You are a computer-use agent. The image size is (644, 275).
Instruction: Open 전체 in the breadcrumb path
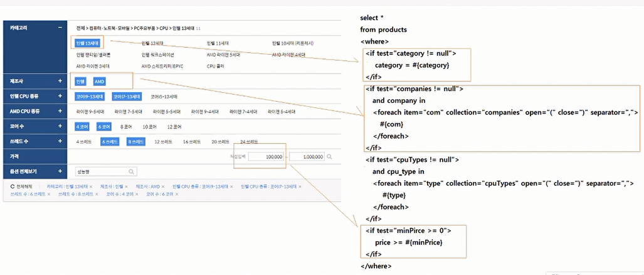point(80,28)
